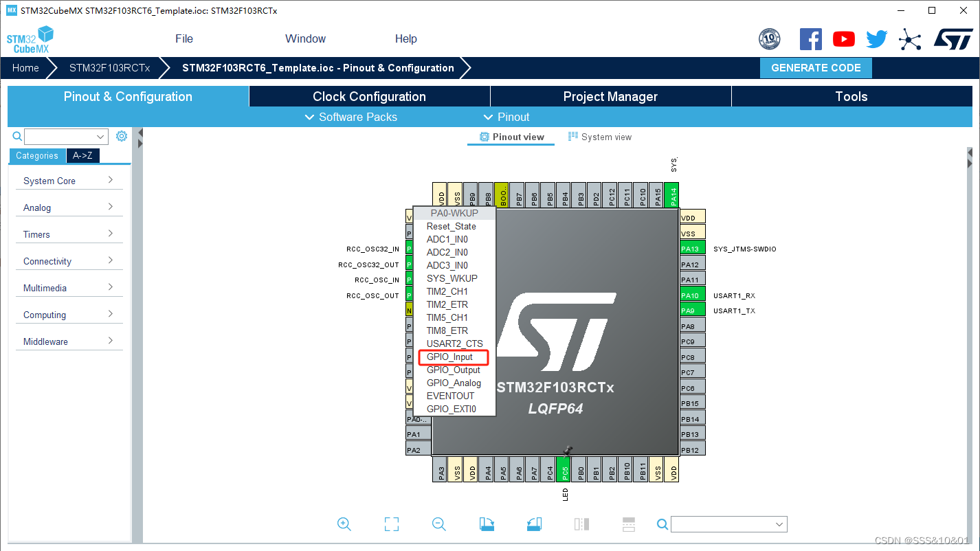Fit the chip to the view
This screenshot has height=551, width=980.
[x=392, y=524]
